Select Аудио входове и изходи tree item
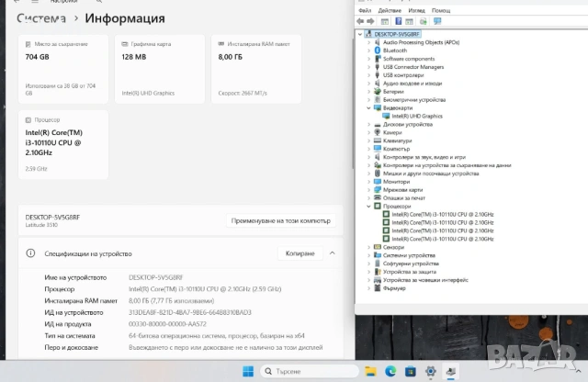The width and height of the screenshot is (588, 382). point(413,84)
